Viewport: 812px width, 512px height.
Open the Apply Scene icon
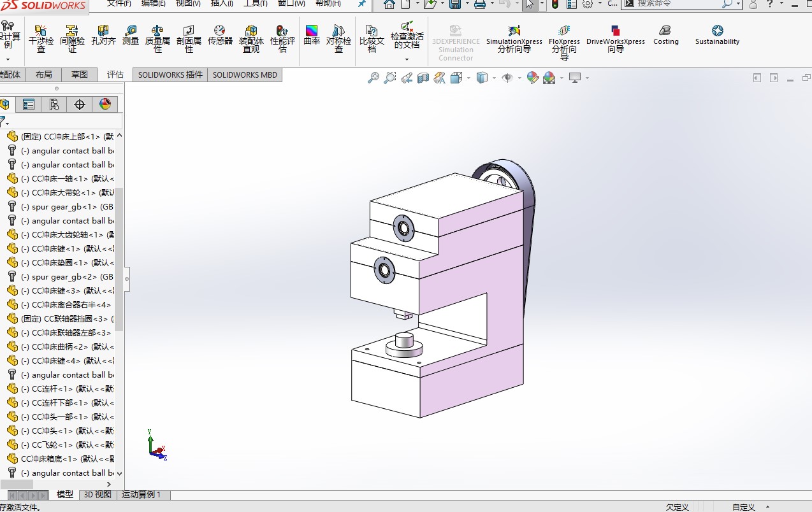(x=549, y=78)
